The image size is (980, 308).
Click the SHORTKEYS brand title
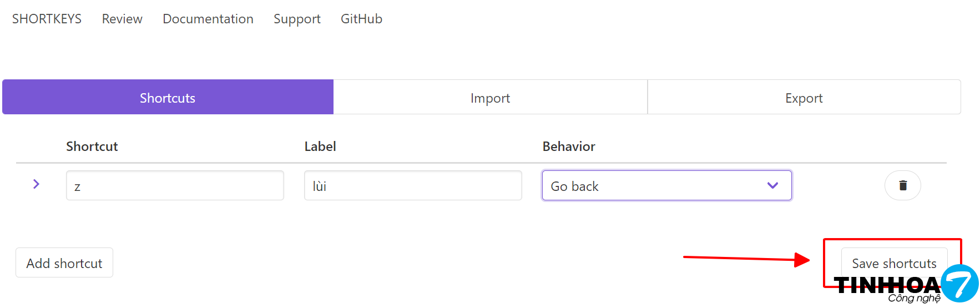[47, 19]
